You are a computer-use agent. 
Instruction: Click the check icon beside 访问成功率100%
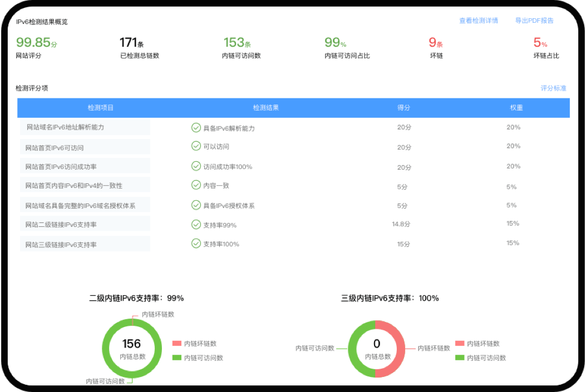[196, 166]
